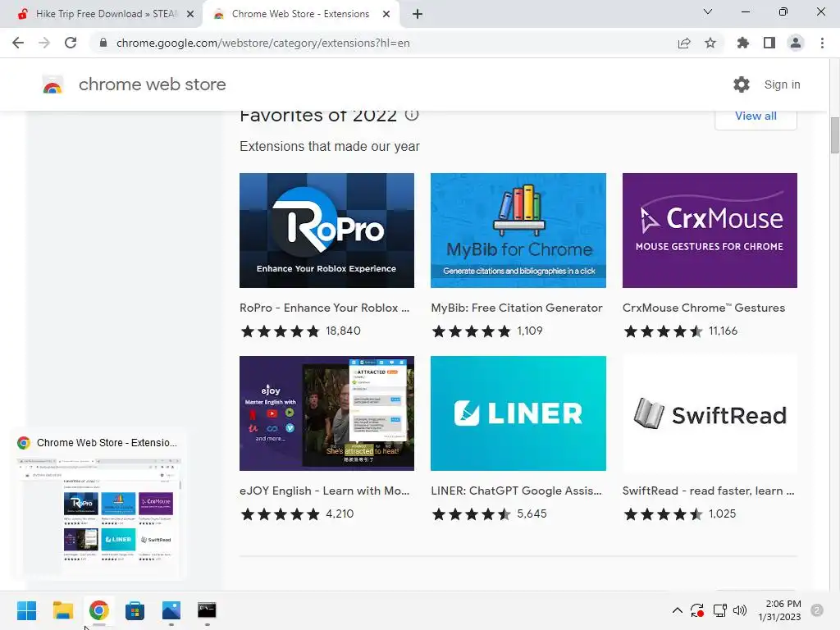Image resolution: width=840 pixels, height=630 pixels.
Task: Click CrxMouse rating count 11,166
Action: [x=723, y=331]
